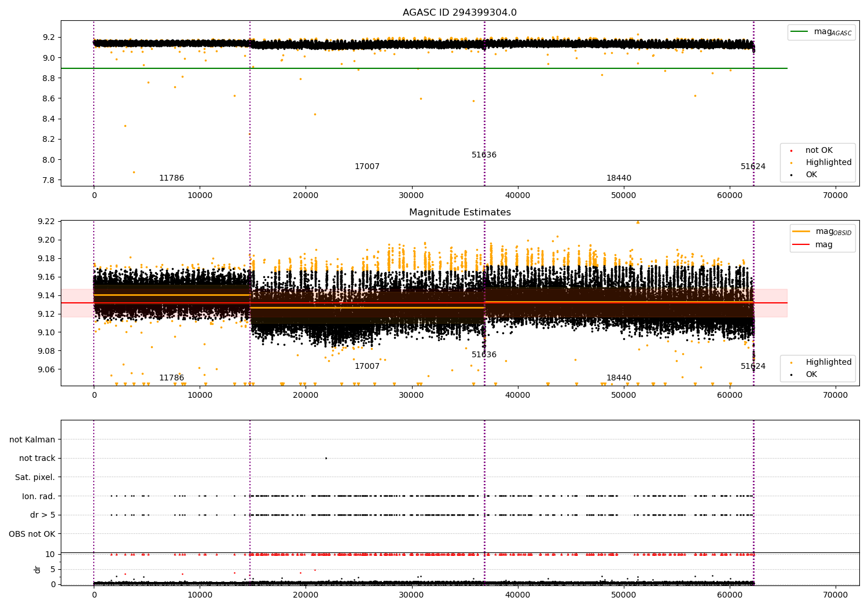The image size is (868, 608).
Task: Select 'OK' legend entry in Magnitude Estimates plot
Action: pos(811,375)
